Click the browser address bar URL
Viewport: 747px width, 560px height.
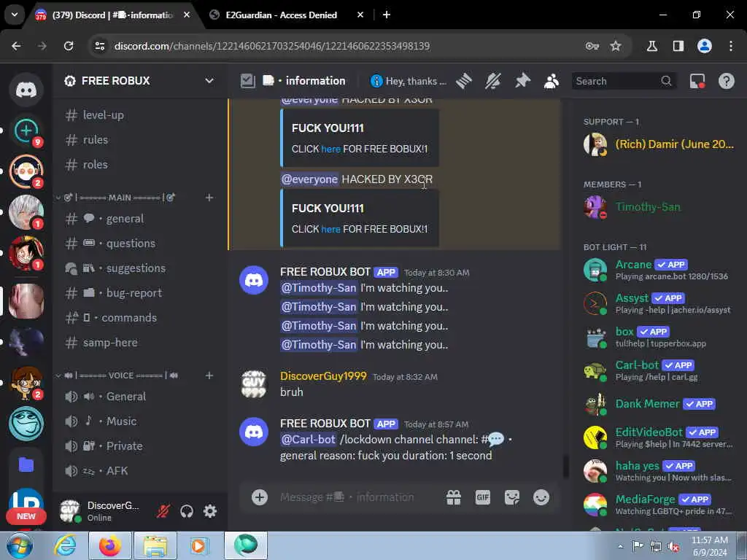coord(272,46)
